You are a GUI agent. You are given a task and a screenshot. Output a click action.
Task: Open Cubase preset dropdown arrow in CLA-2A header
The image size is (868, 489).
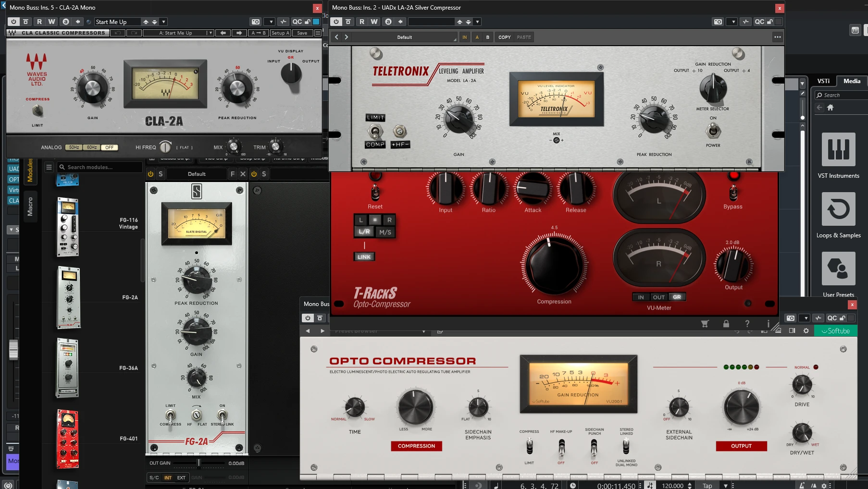click(163, 22)
